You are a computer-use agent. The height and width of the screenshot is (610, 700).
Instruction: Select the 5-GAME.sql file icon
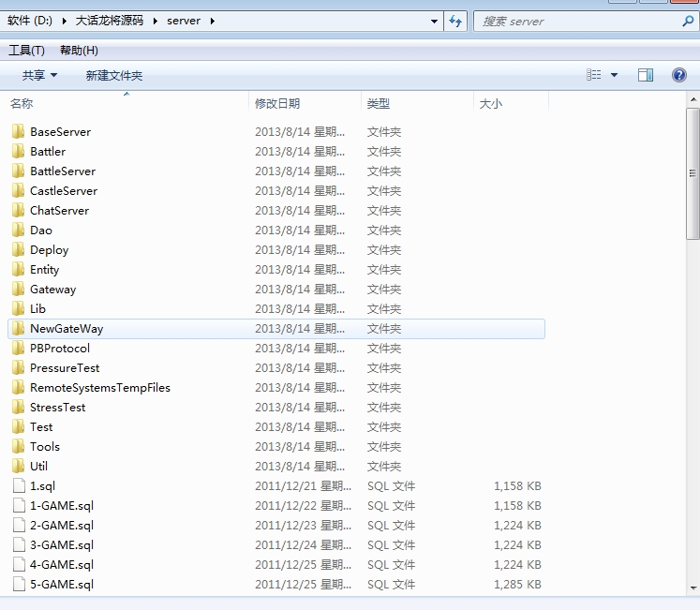[x=19, y=585]
